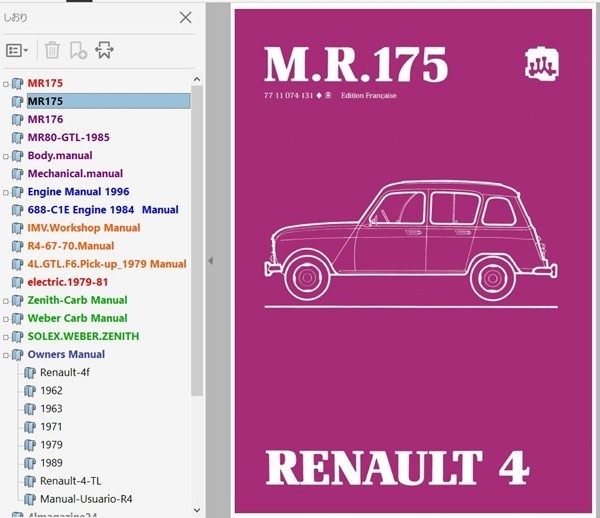This screenshot has width=600, height=518.
Task: Open the 1962 owners manual bookmark
Action: [x=51, y=391]
